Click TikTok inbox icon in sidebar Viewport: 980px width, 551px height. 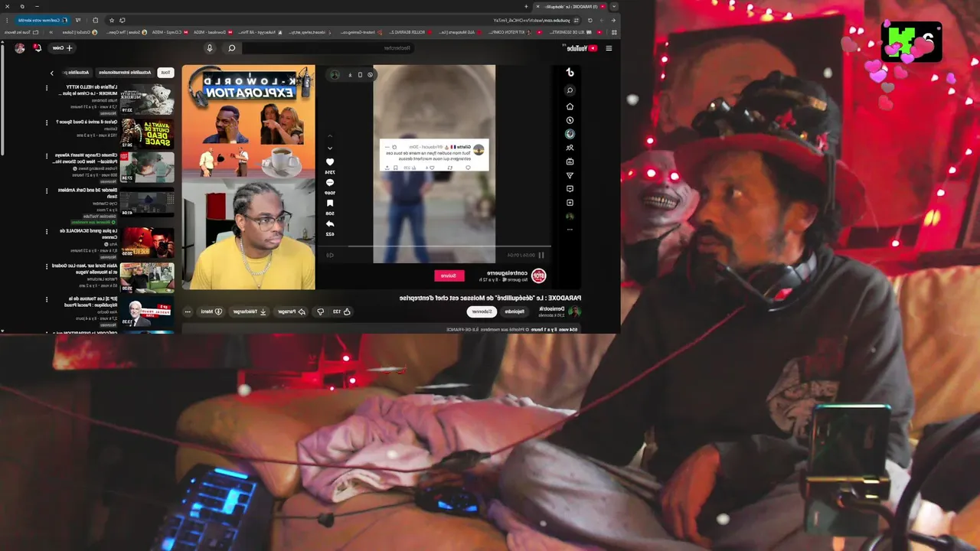[570, 189]
